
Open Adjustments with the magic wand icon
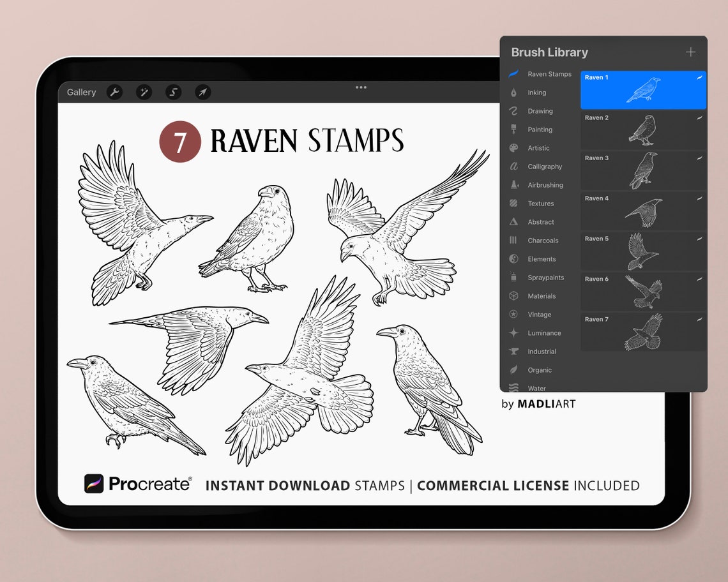click(144, 92)
